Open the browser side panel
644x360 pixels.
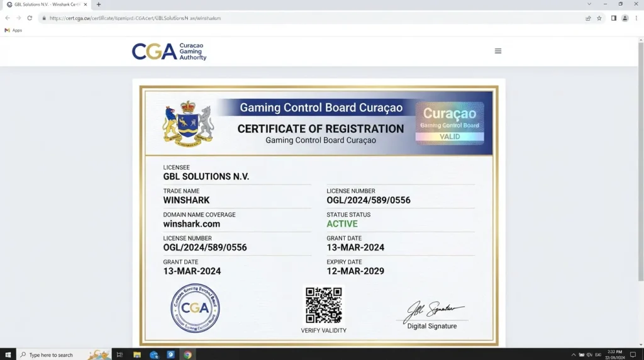(x=614, y=18)
